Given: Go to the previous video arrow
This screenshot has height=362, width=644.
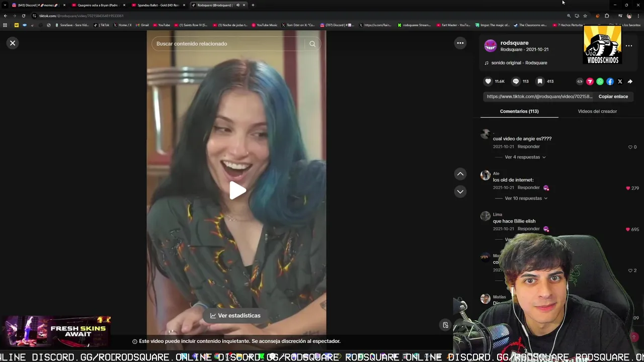Looking at the screenshot, I should click(x=460, y=174).
